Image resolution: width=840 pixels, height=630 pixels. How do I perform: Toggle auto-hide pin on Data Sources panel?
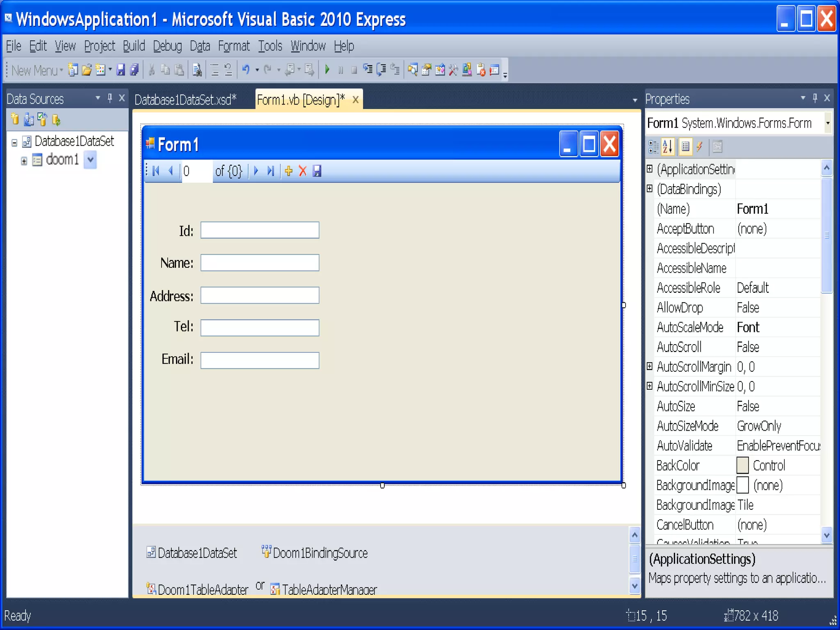click(x=110, y=98)
